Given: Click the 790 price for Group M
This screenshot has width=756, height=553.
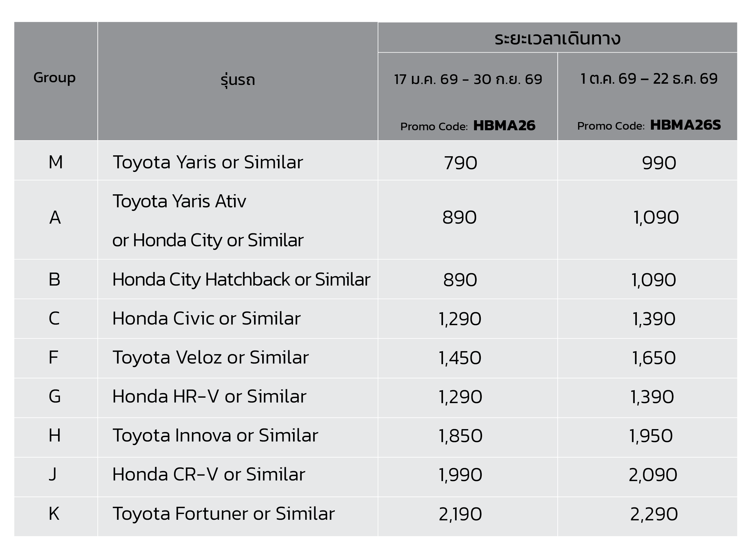Looking at the screenshot, I should click(x=460, y=163).
